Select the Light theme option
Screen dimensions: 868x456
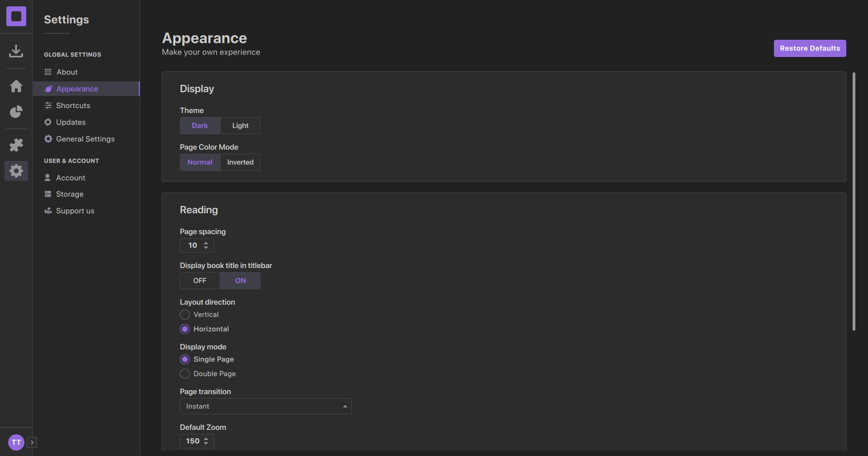pos(240,126)
